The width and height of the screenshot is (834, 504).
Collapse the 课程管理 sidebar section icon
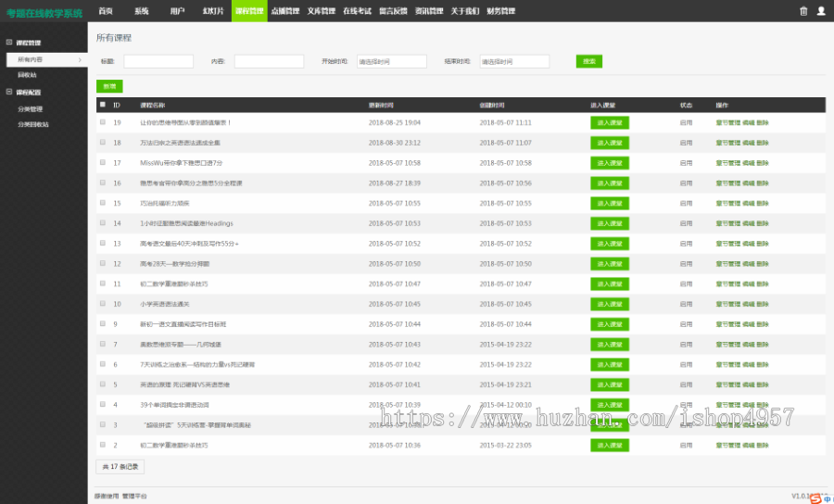[x=9, y=44]
